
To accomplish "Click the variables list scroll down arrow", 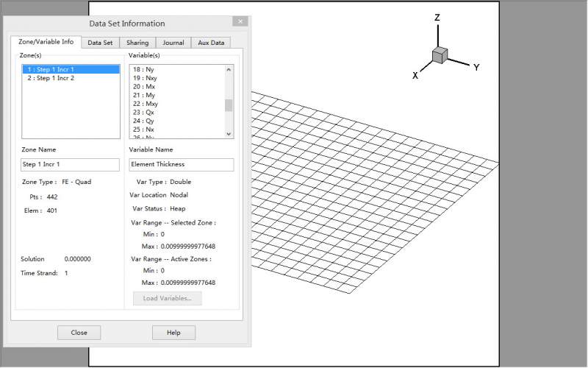I will 229,134.
